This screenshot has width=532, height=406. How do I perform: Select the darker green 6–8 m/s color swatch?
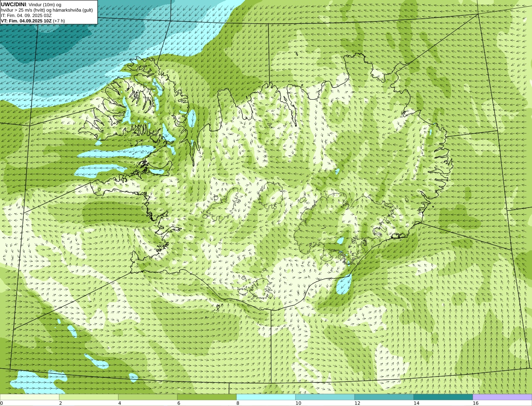[207, 397]
